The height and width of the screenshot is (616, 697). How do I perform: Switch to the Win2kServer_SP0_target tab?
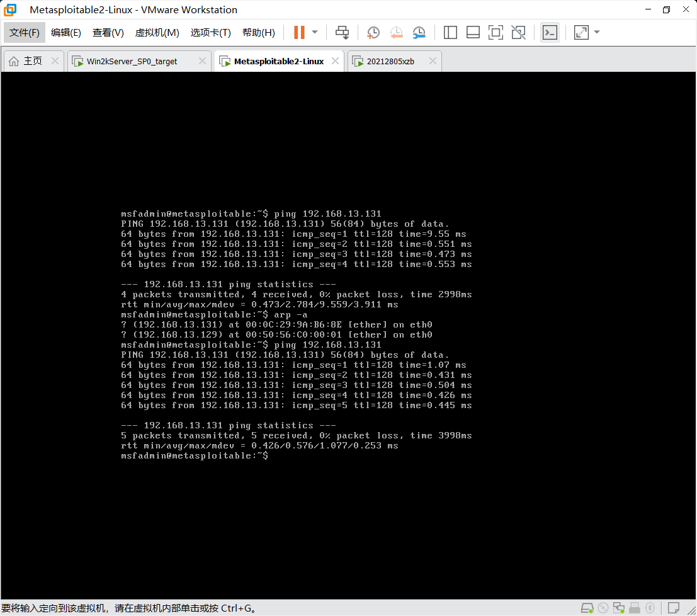132,61
